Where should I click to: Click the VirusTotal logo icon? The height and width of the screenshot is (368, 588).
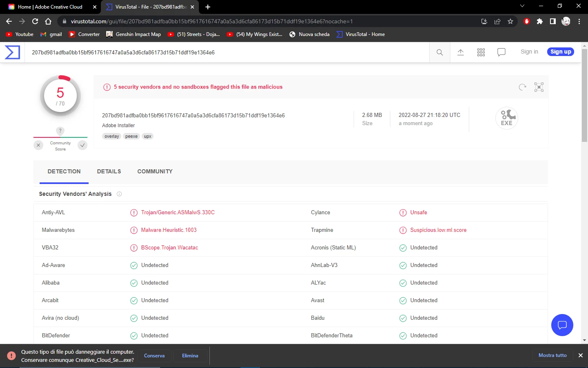pyautogui.click(x=12, y=52)
